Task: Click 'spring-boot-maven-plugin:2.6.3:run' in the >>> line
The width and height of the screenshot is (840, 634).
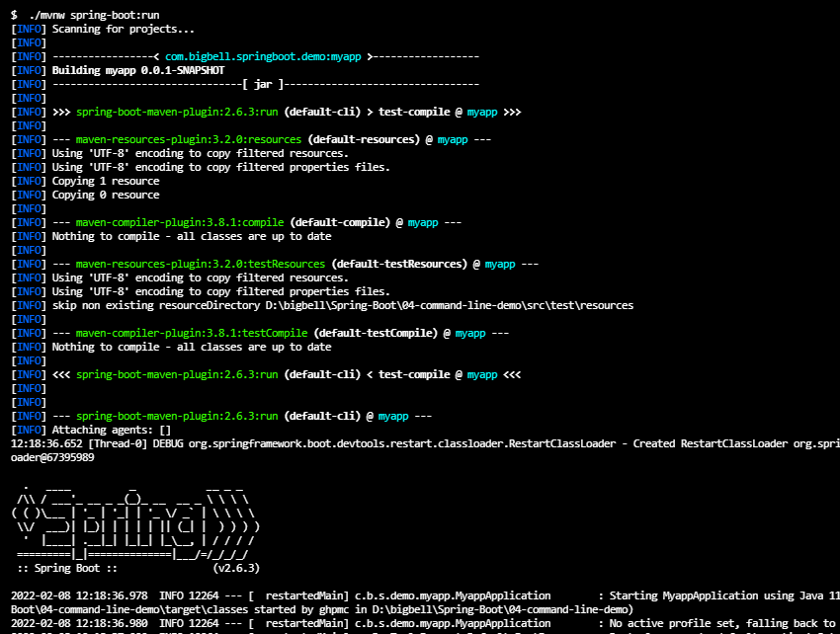Action: (177, 112)
